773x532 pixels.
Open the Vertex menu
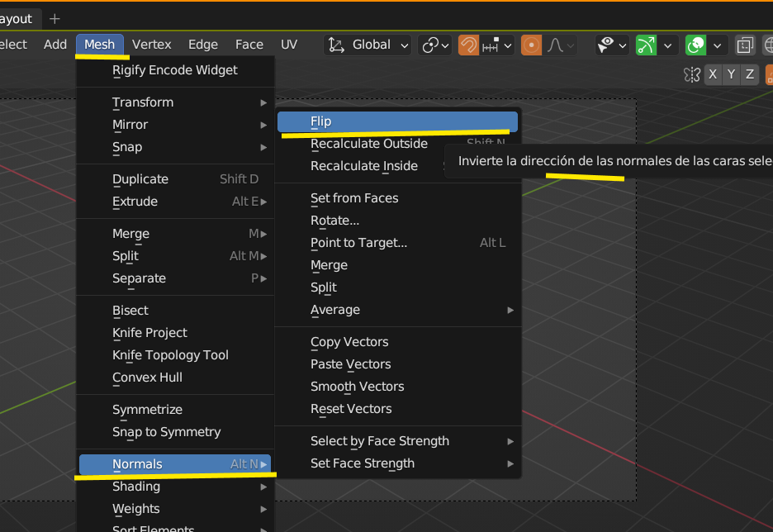pyautogui.click(x=152, y=45)
